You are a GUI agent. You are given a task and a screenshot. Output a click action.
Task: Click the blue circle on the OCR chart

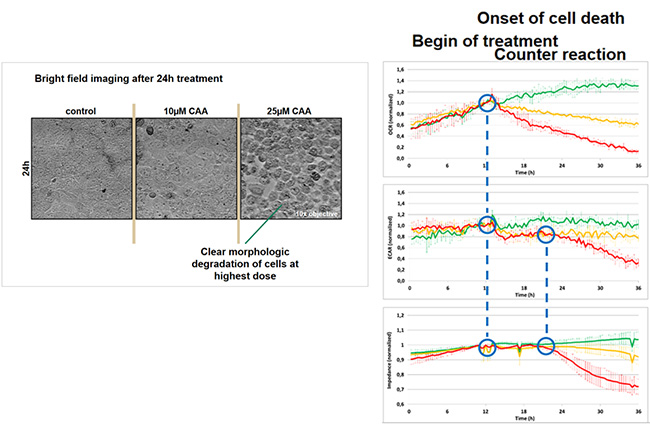coord(487,102)
